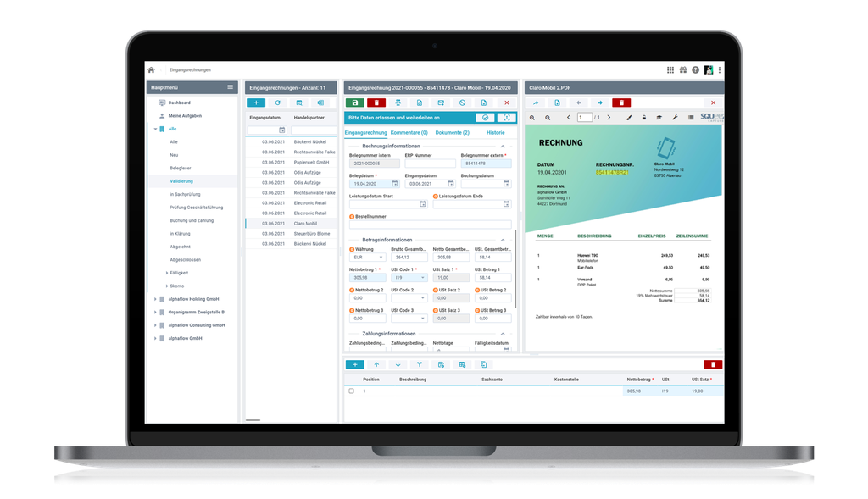Click the prohibited circle icon in invoice toolbar
The image size is (868, 499).
click(463, 103)
